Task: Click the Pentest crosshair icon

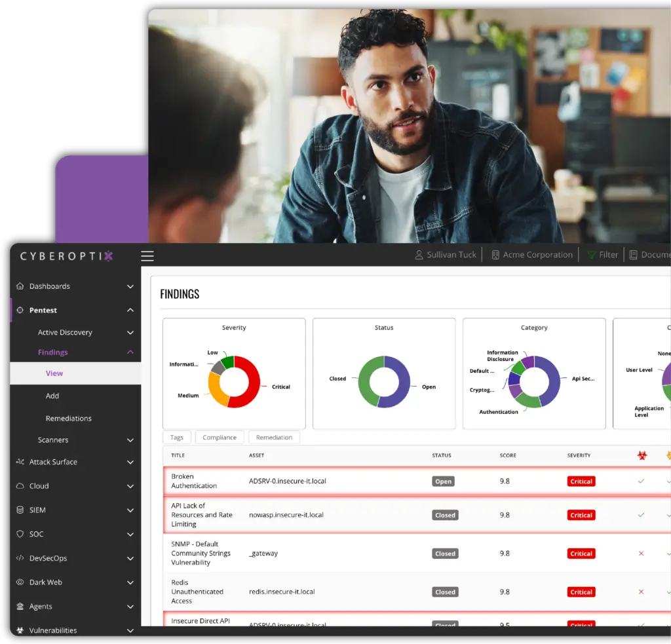Action: [x=20, y=311]
